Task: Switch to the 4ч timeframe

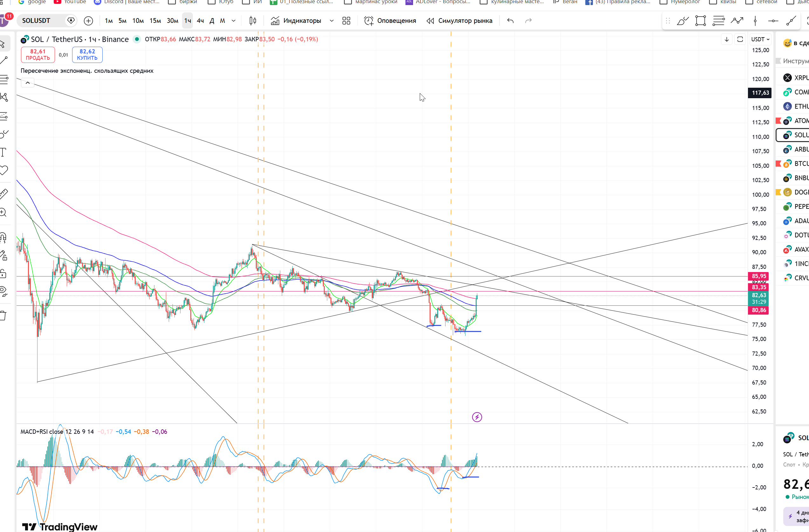Action: click(x=200, y=21)
